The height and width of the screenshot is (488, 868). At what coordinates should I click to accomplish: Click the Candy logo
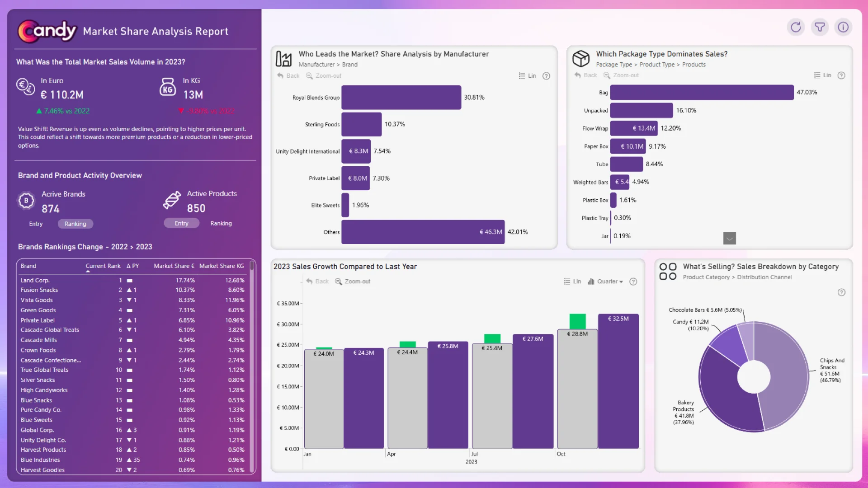tap(47, 31)
